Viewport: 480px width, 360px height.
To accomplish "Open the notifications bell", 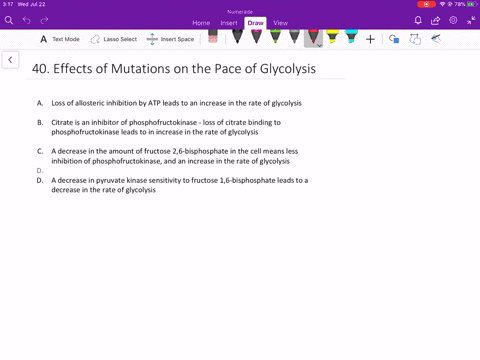I will click(418, 20).
